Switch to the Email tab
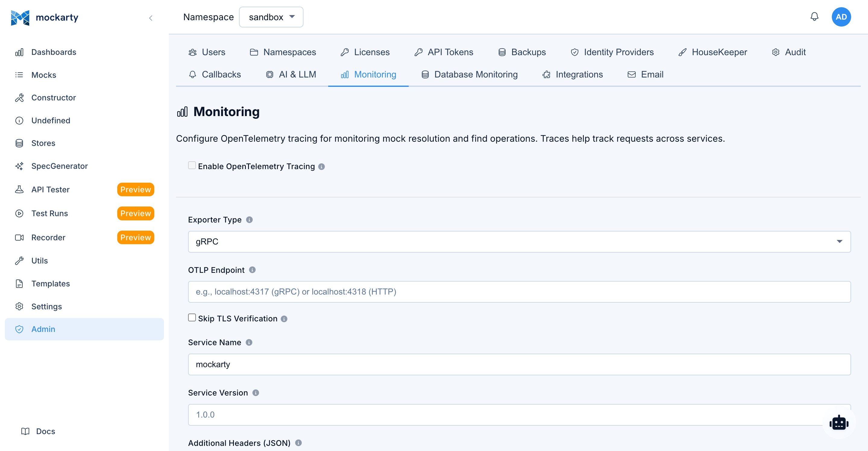 point(645,74)
